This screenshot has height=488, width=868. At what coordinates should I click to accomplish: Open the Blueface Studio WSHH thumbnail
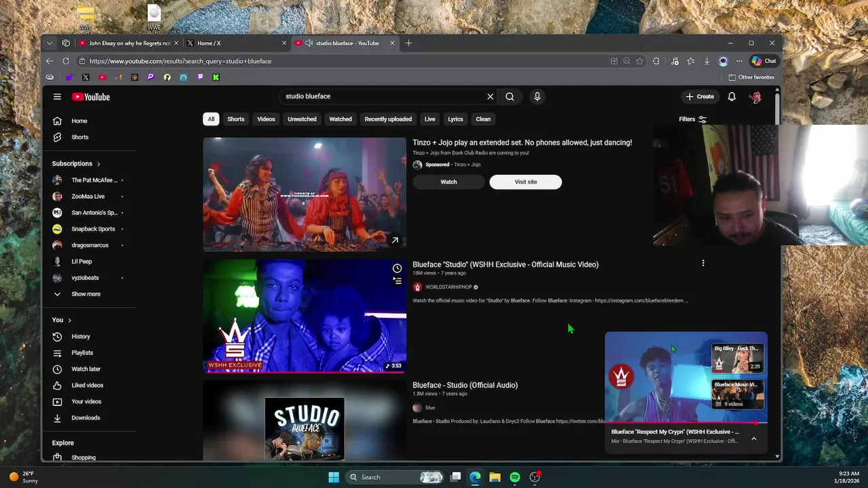tap(304, 316)
